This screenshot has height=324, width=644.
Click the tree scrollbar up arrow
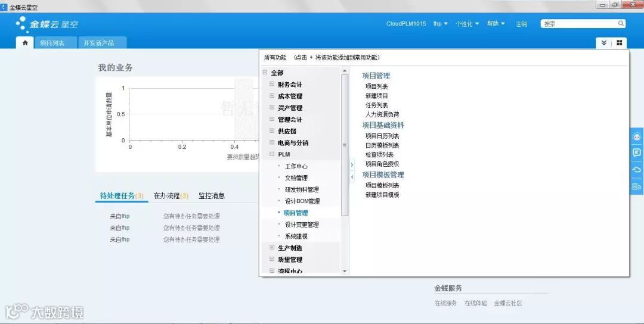[345, 71]
